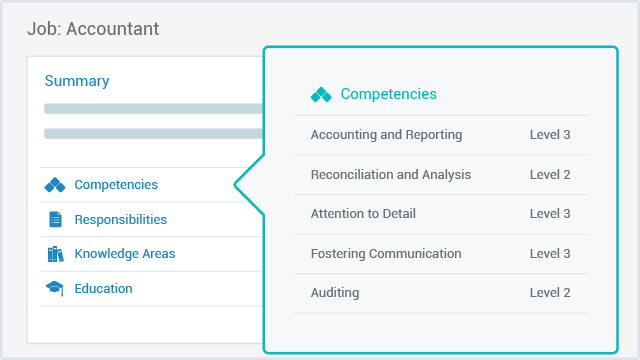The width and height of the screenshot is (640, 360).
Task: Click the Competencies popup heading text
Action: point(389,94)
